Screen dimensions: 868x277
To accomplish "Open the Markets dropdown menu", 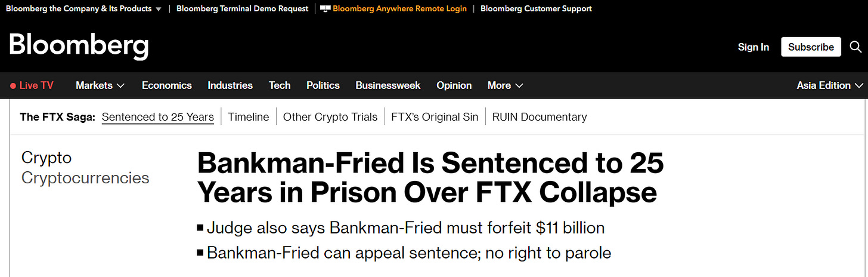I will pyautogui.click(x=100, y=85).
